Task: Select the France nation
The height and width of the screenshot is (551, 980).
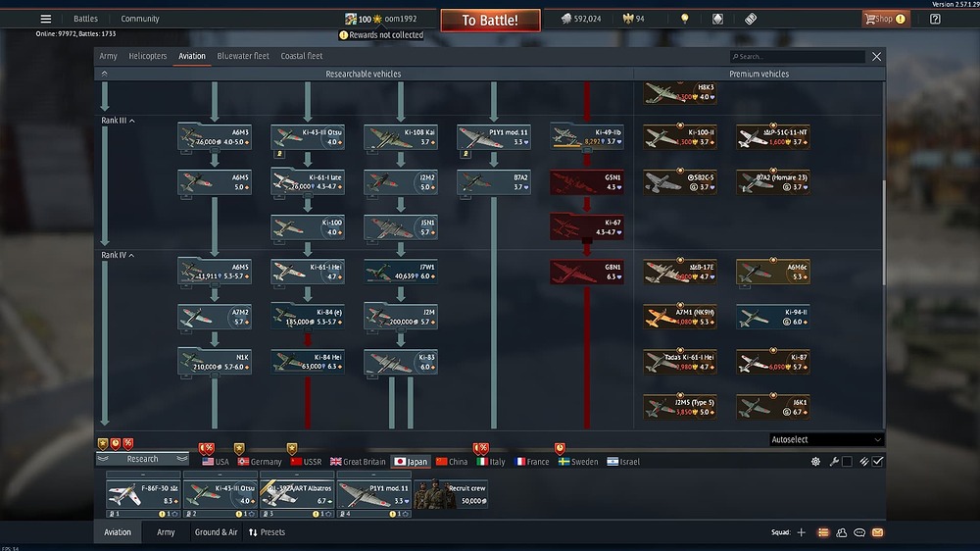Action: tap(532, 462)
